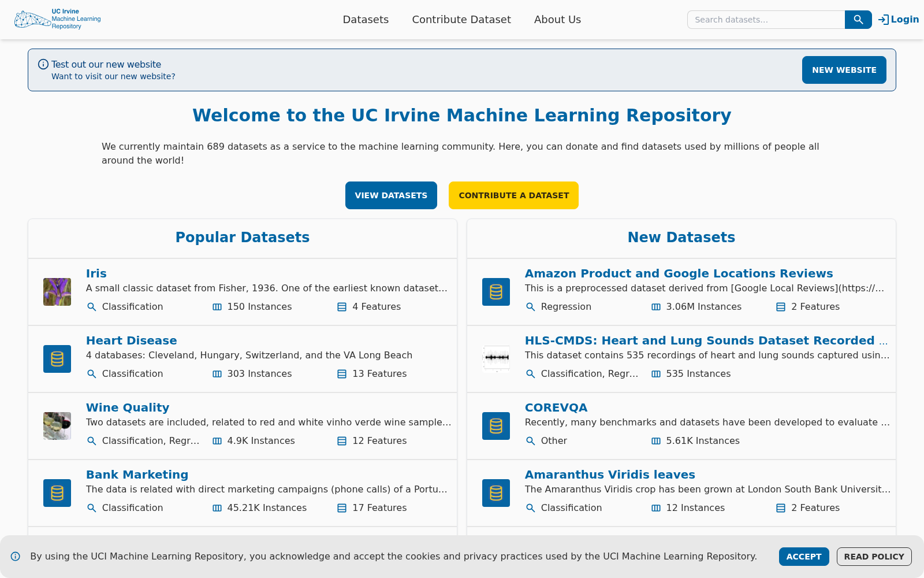This screenshot has height=578, width=924.
Task: Focus the Search datasets field
Action: (x=766, y=20)
